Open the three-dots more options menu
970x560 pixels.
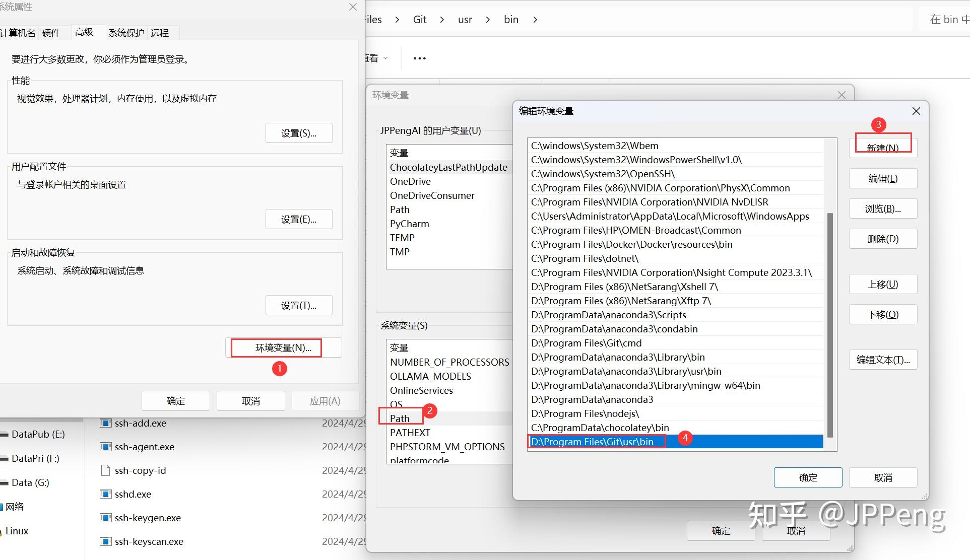pos(419,58)
